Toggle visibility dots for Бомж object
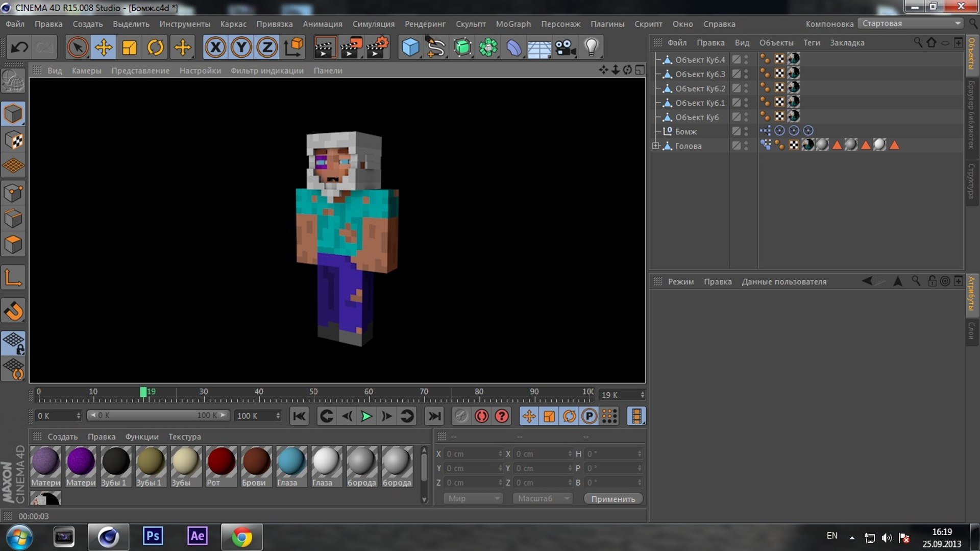980x551 pixels. coord(746,131)
